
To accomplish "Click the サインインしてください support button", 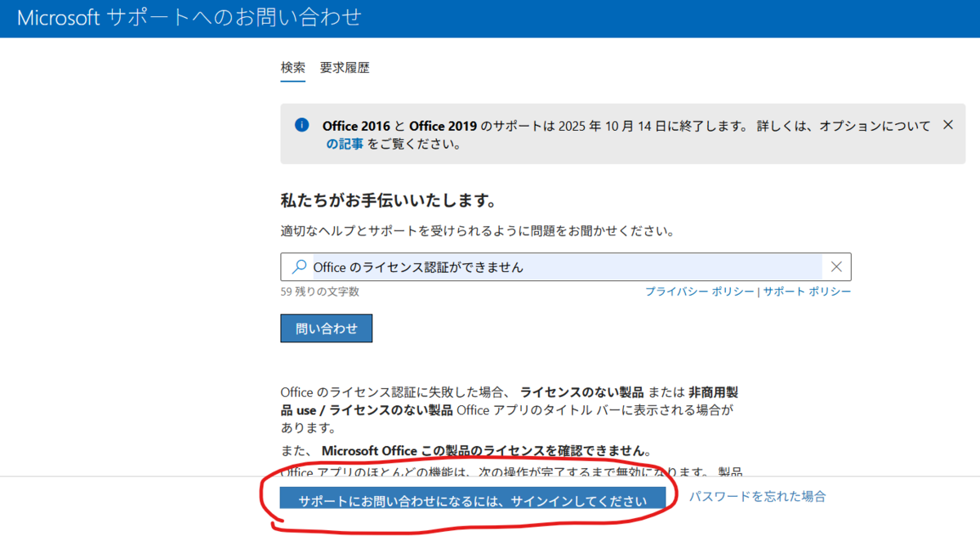I will click(473, 499).
